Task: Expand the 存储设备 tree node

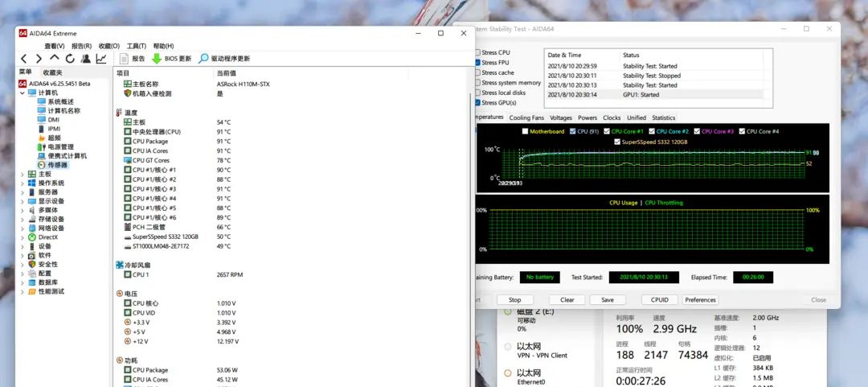Action: pos(23,219)
